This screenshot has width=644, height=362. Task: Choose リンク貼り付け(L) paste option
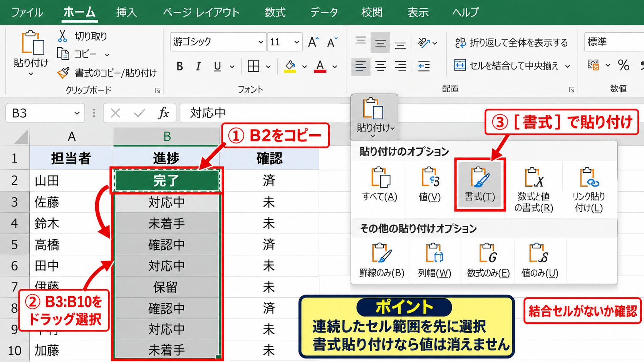(x=589, y=190)
